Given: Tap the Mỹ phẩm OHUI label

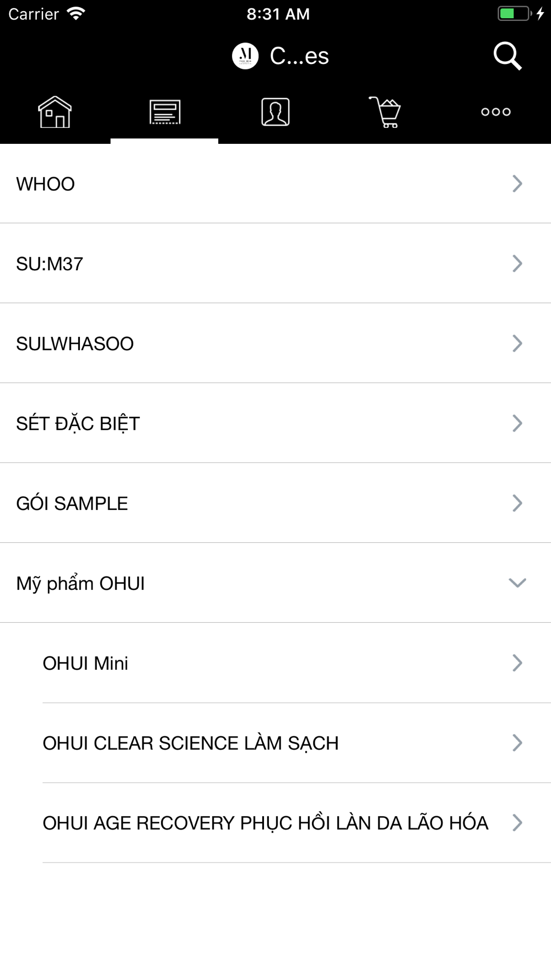Looking at the screenshot, I should pos(80,583).
